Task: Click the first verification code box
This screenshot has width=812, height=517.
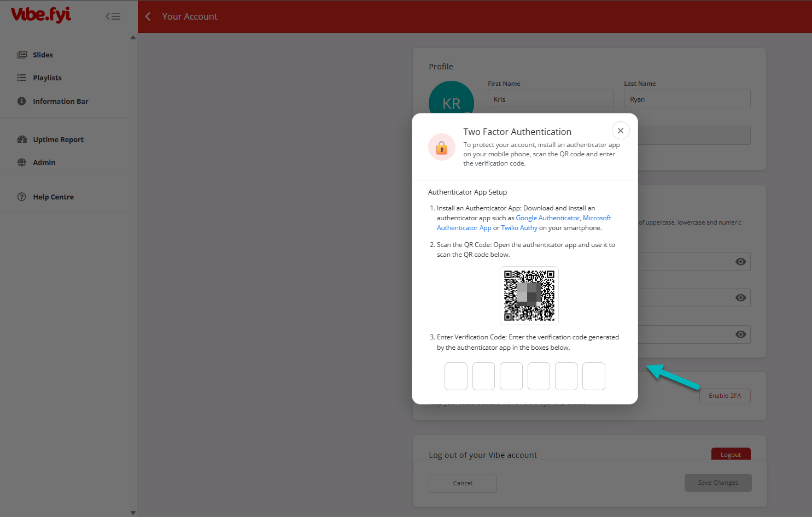Action: (456, 376)
